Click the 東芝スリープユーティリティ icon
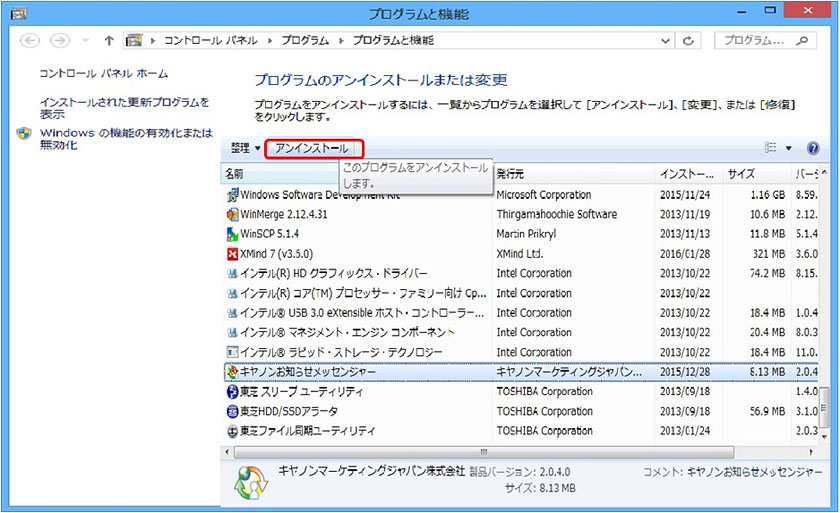 click(x=232, y=391)
